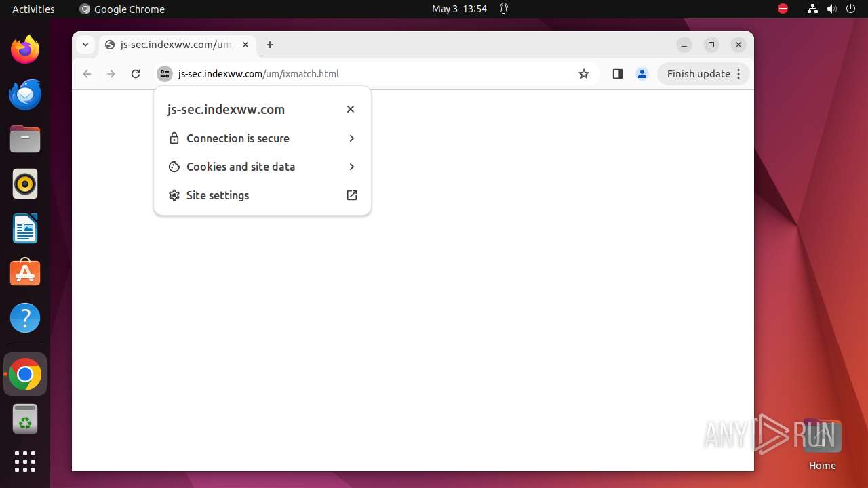Open Site settings in new tab
This screenshot has height=488, width=868.
(x=262, y=195)
